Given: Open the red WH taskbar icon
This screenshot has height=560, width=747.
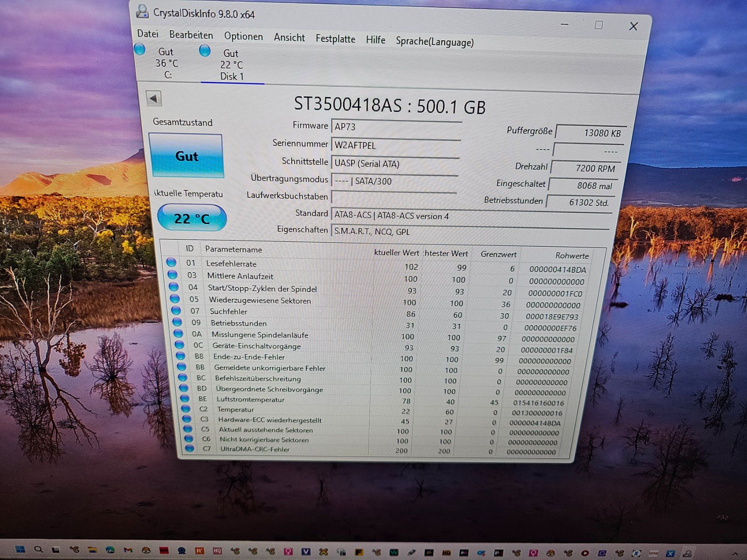Looking at the screenshot, I should [164, 551].
